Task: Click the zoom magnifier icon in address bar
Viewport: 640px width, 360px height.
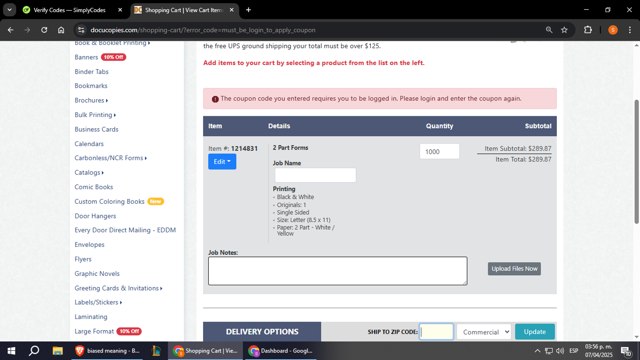Action: 549,30
